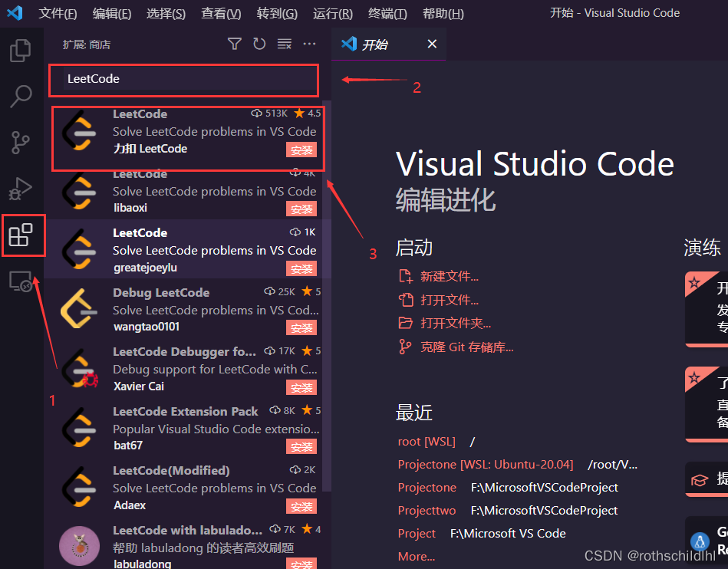Open extensions panel more actions menu
The image size is (728, 569).
point(309,44)
